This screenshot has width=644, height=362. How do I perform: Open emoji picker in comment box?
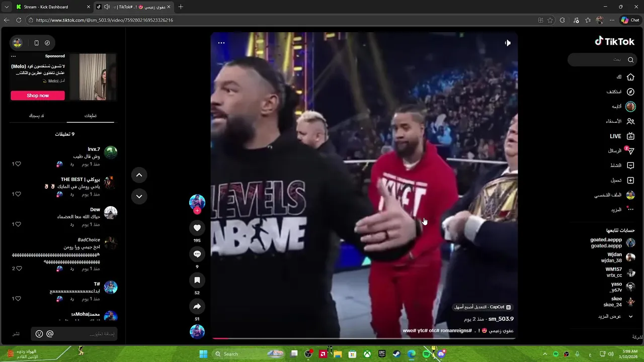pos(39,334)
